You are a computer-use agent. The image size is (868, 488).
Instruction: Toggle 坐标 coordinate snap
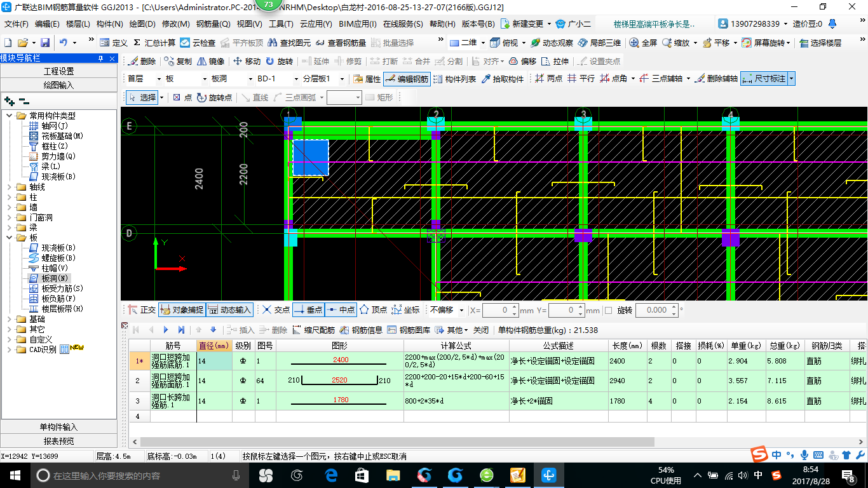(x=405, y=309)
